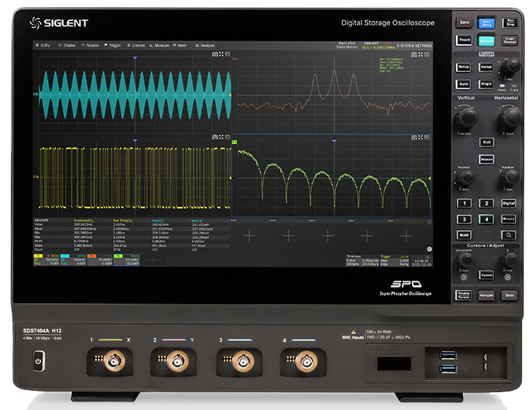
Task: Open the on-screen Measure menu
Action: tap(160, 45)
